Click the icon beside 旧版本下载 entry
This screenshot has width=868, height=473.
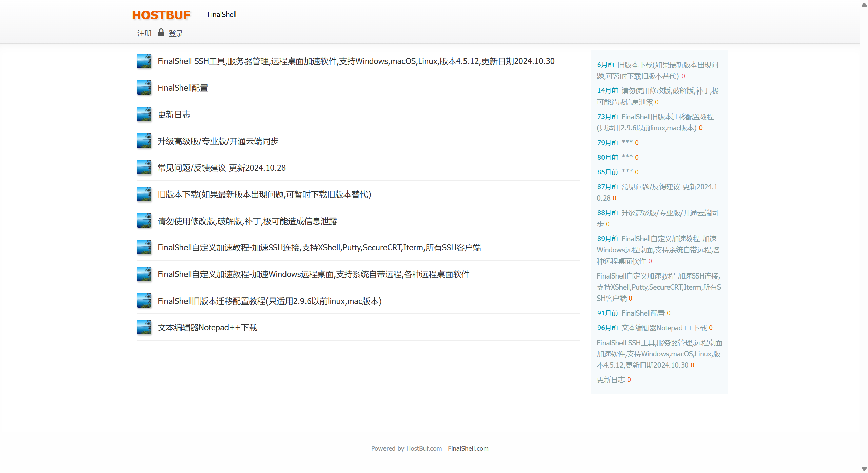(x=144, y=194)
